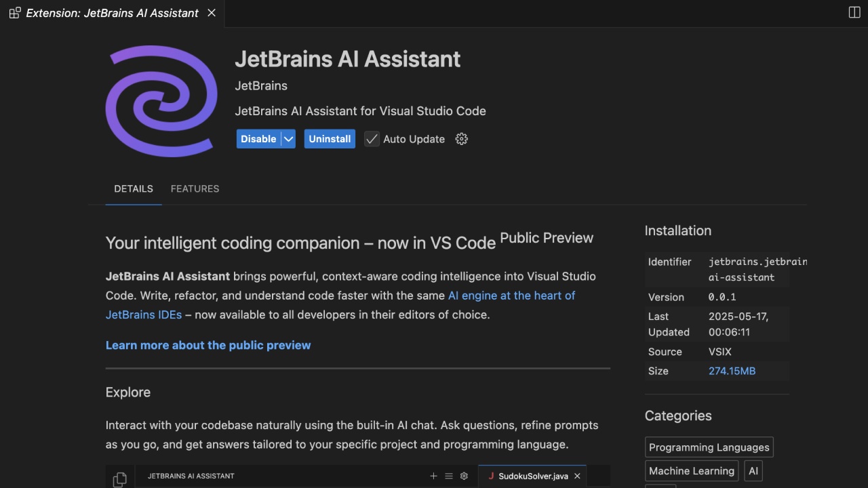The image size is (868, 488).
Task: Switch to the FEATURES tab
Action: 195,188
